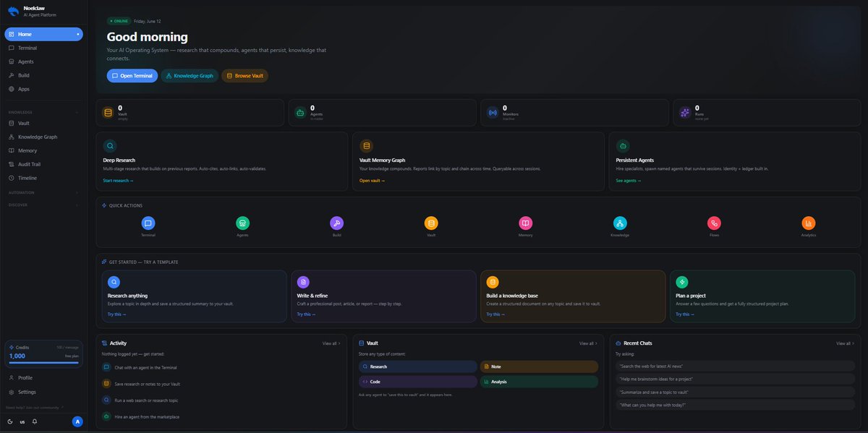Click the Knowledge Graph header button
868x433 pixels.
(190, 75)
